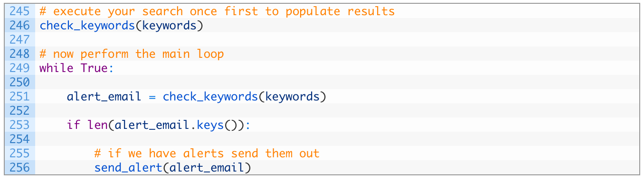Screen dimensions: 644x181
Task: Click line number 253 in the gutter
Action: [x=19, y=125]
